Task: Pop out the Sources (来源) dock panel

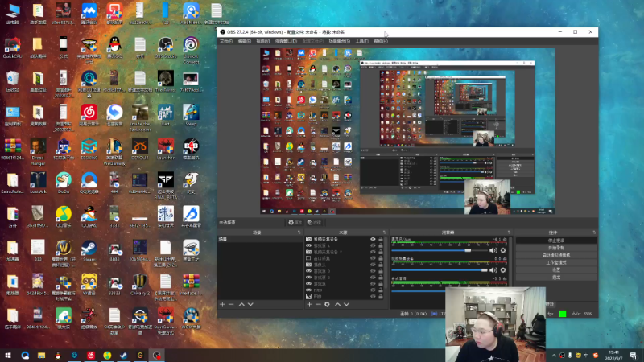Action: (385, 232)
